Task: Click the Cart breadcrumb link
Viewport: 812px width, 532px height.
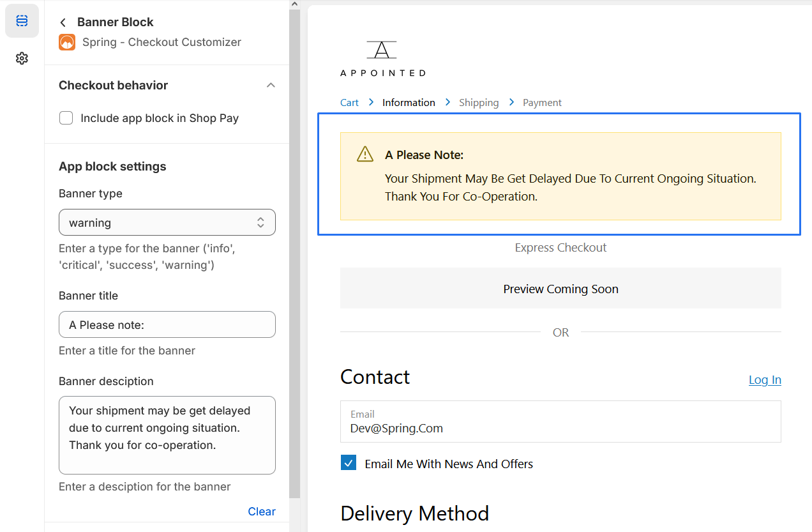Action: (x=349, y=102)
